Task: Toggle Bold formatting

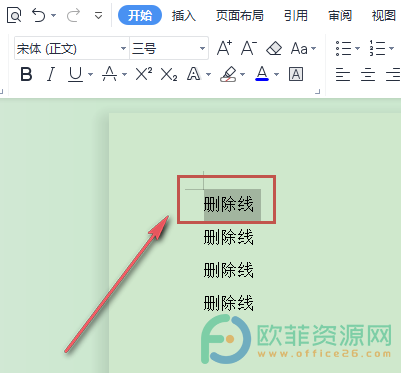Action: (26, 74)
